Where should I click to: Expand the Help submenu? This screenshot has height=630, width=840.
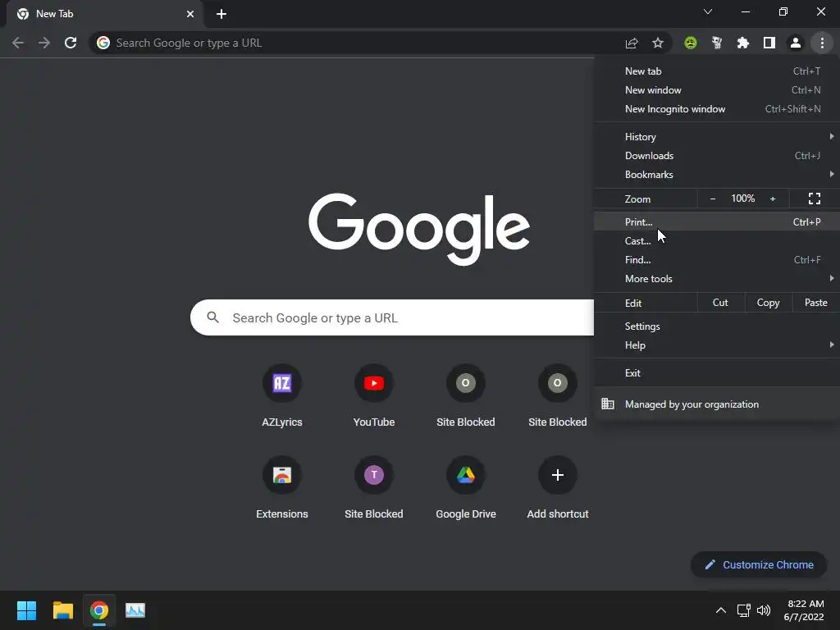tap(717, 345)
